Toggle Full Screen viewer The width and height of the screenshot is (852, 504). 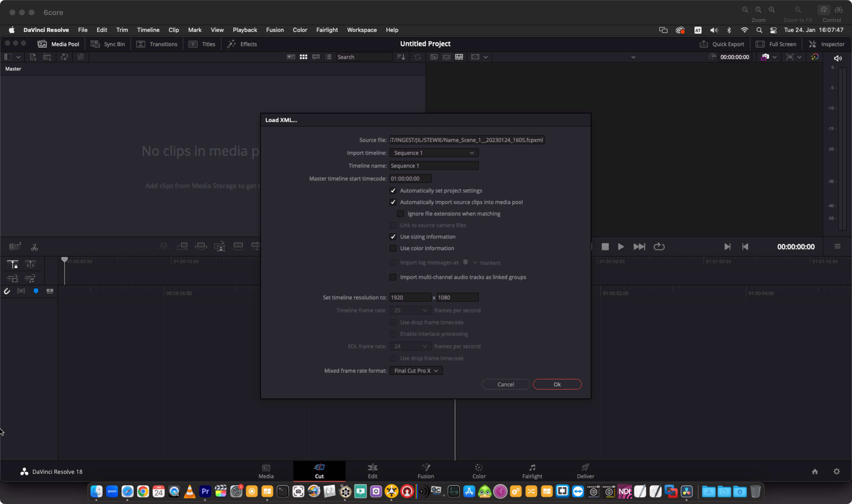coord(776,44)
